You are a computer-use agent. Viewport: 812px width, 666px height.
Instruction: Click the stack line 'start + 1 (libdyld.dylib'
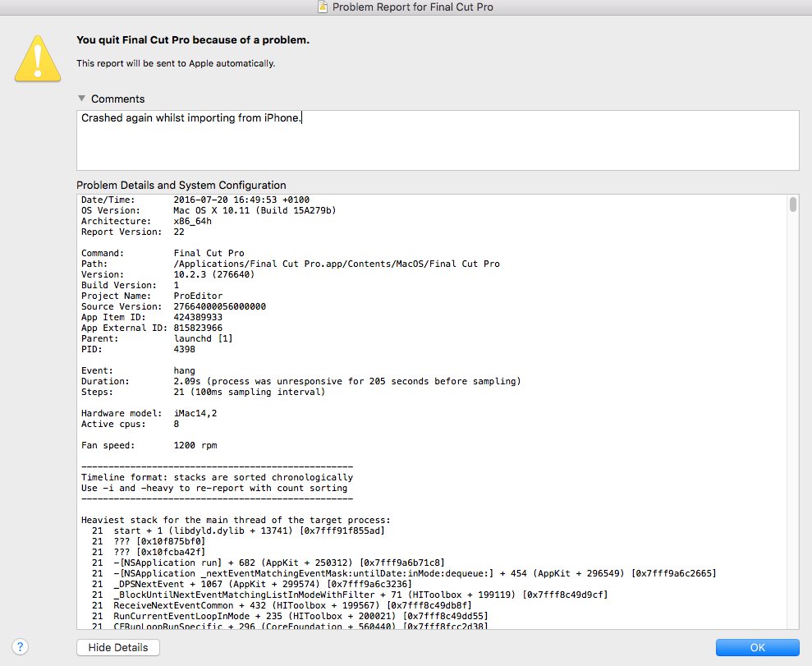238,531
